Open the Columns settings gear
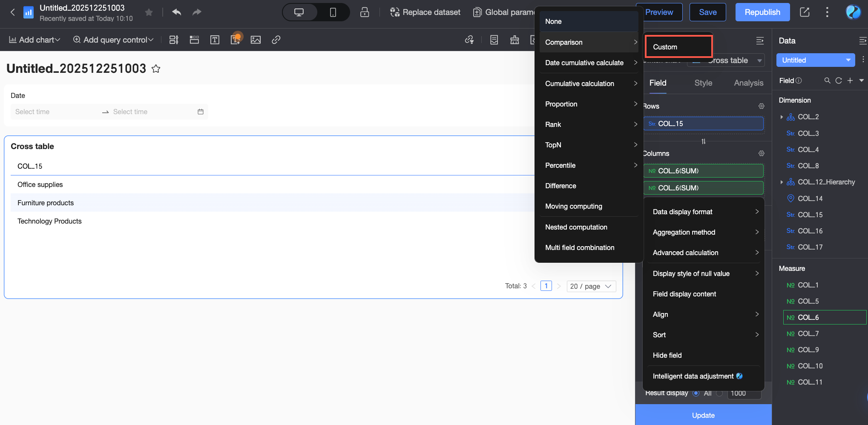The height and width of the screenshot is (425, 868). pyautogui.click(x=762, y=153)
